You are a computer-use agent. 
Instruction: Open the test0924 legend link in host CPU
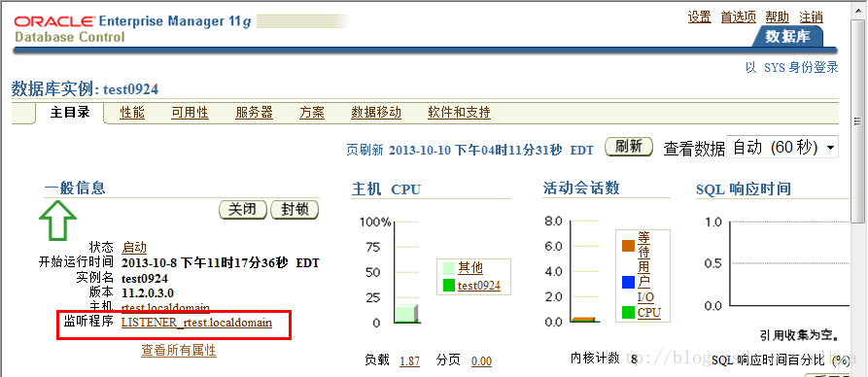pos(479,286)
